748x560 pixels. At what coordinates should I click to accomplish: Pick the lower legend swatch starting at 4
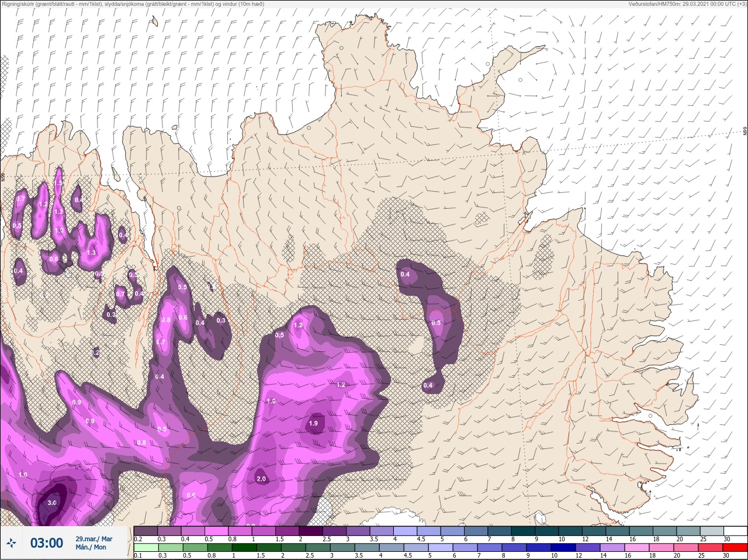click(x=391, y=548)
